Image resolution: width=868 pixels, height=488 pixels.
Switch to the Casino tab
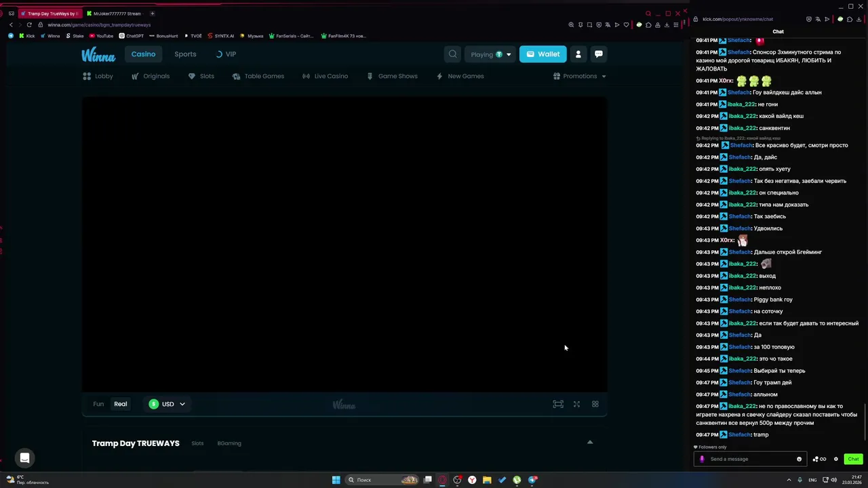pyautogui.click(x=143, y=54)
